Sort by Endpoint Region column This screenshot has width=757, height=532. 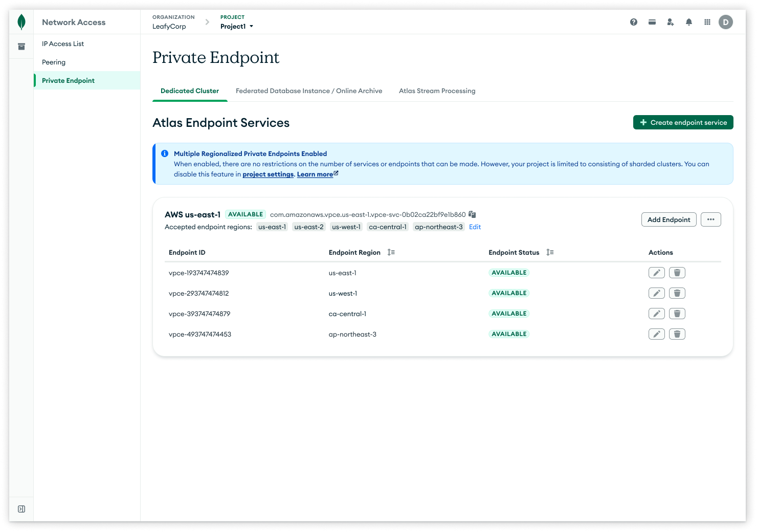pyautogui.click(x=391, y=252)
